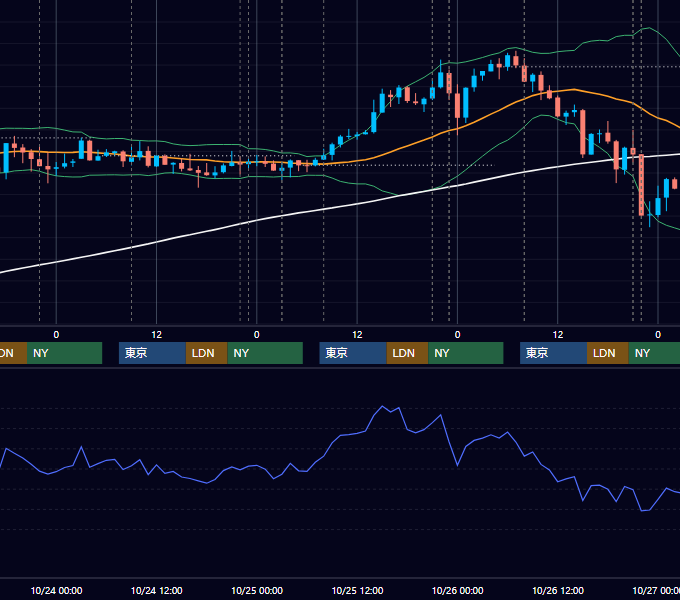Screen dimensions: 680x600
Task: Click the 10/24 00:00 date label
Action: pos(56,590)
